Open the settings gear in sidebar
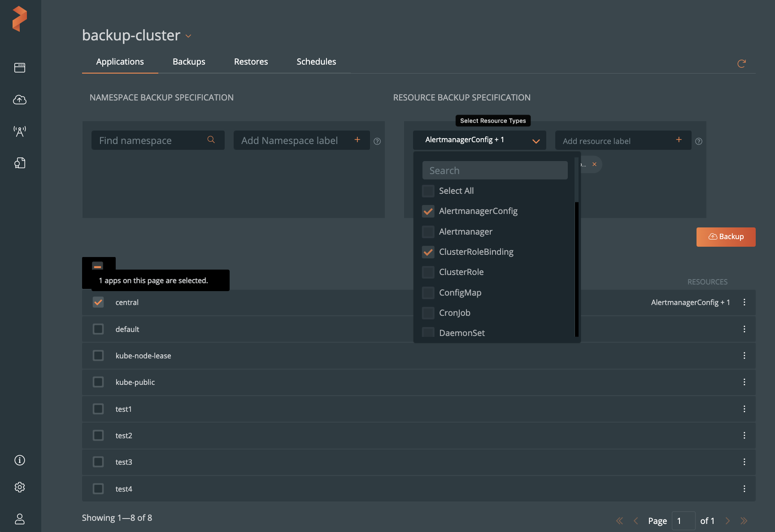The width and height of the screenshot is (775, 532). [20, 487]
